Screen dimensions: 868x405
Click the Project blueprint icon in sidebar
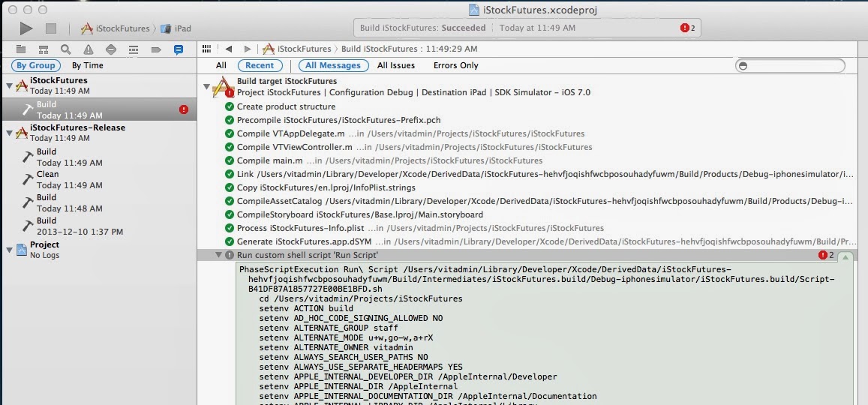22,250
